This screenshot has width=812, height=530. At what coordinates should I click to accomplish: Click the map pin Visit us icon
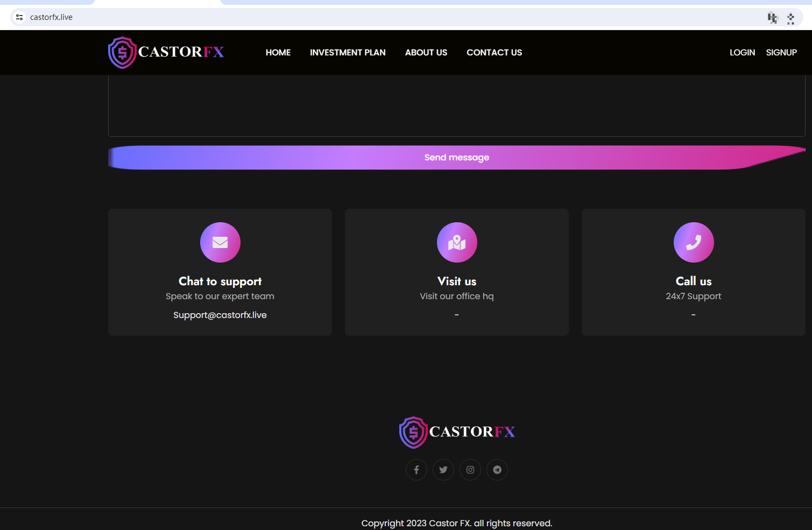(457, 242)
